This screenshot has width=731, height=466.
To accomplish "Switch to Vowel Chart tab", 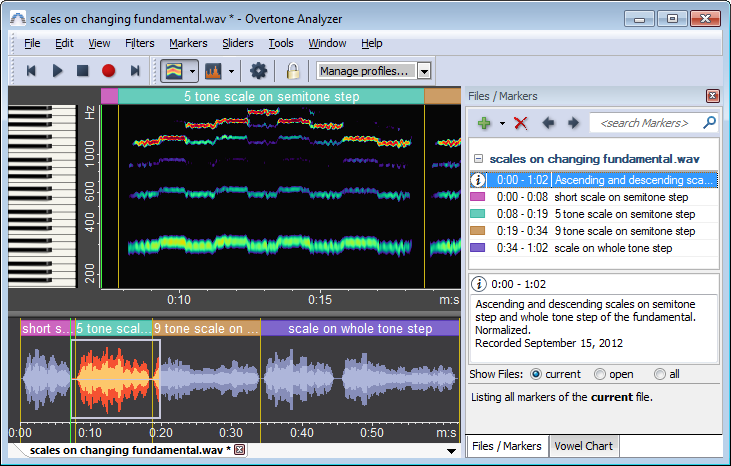I will click(x=583, y=446).
